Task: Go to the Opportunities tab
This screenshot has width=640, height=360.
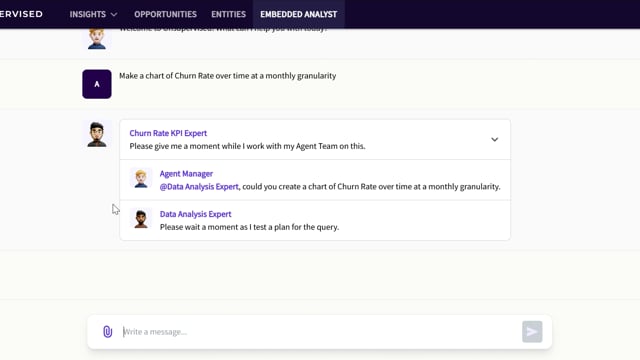Action: (165, 14)
